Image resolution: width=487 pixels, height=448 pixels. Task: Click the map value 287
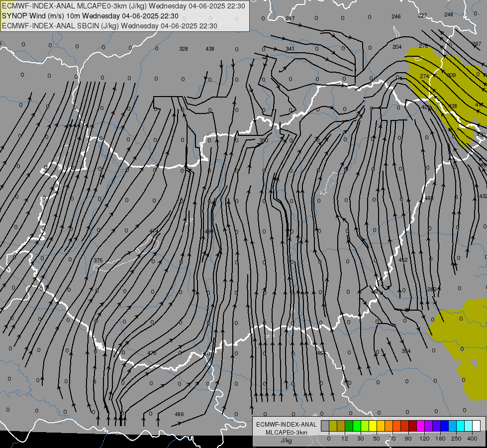point(290,18)
